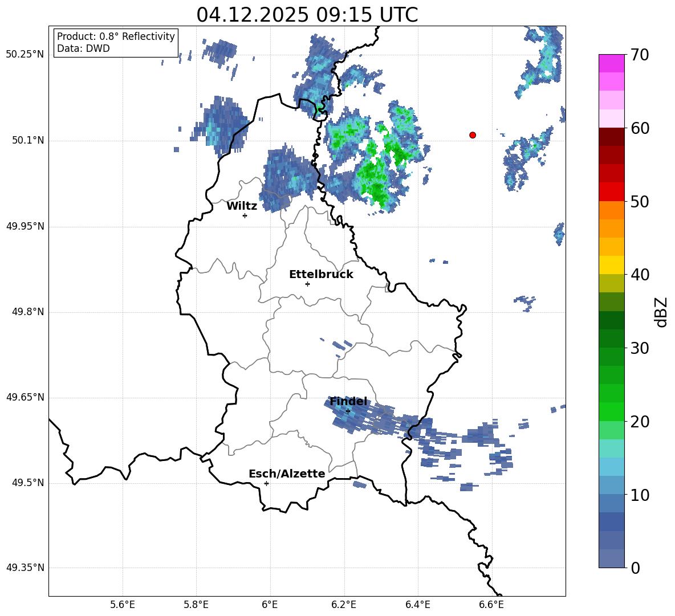Select the Esch/Alzette city label

pyautogui.click(x=287, y=474)
